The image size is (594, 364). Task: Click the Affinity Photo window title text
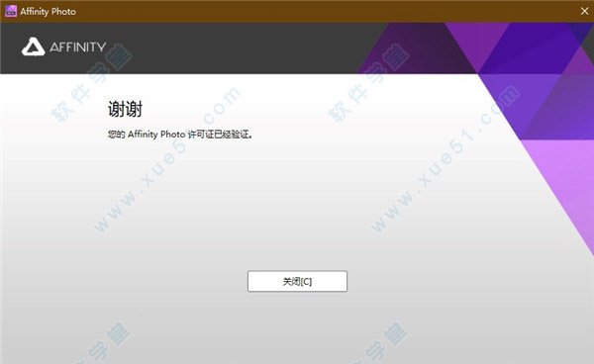(x=49, y=12)
